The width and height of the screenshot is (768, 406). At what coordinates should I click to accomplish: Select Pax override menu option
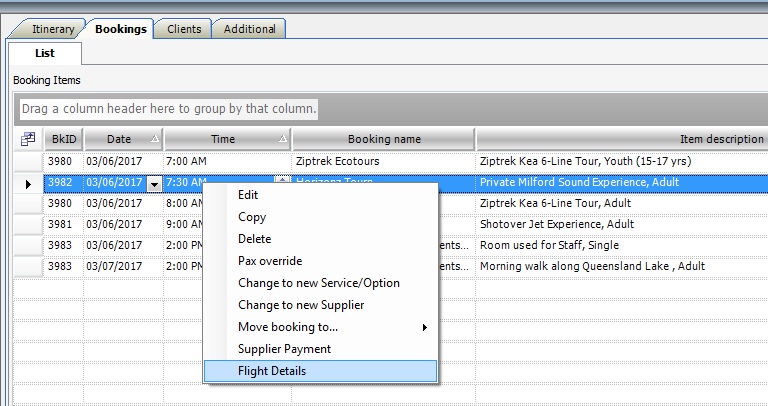(x=270, y=261)
